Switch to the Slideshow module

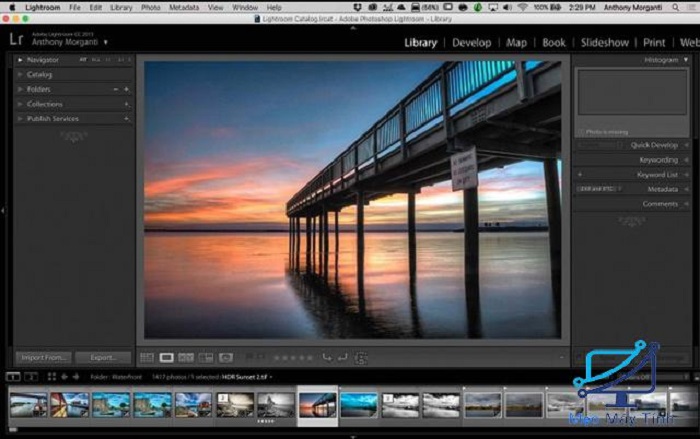pos(605,43)
